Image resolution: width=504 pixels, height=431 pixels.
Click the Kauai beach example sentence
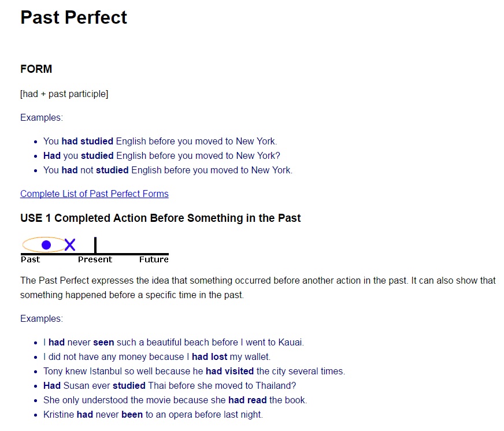coord(173,342)
